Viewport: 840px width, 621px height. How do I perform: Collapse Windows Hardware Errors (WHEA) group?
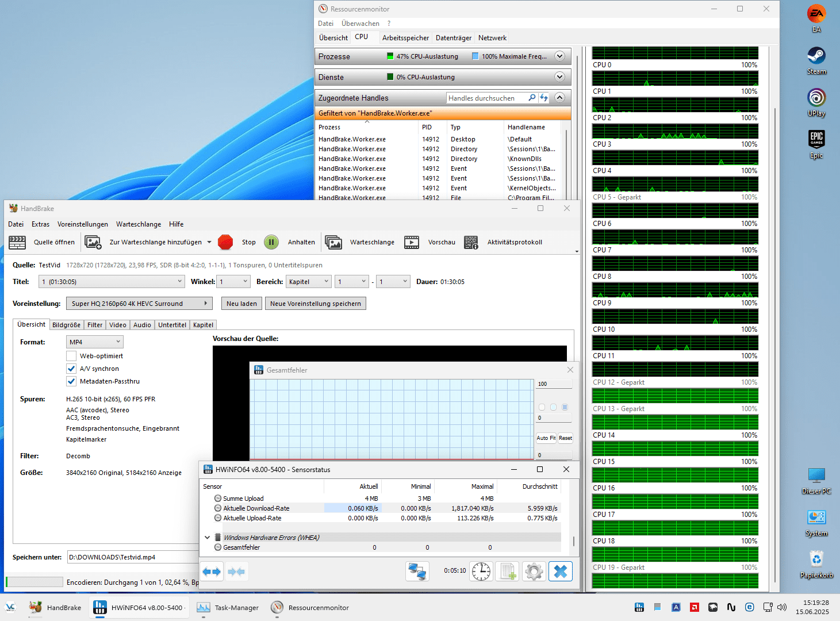click(208, 538)
